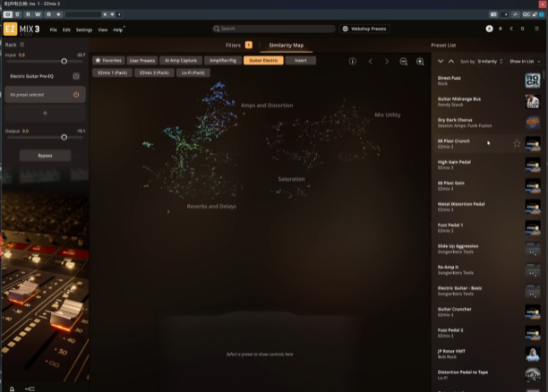Go back with the left arrow icon
Image resolution: width=548 pixels, height=392 pixels.
pos(370,61)
